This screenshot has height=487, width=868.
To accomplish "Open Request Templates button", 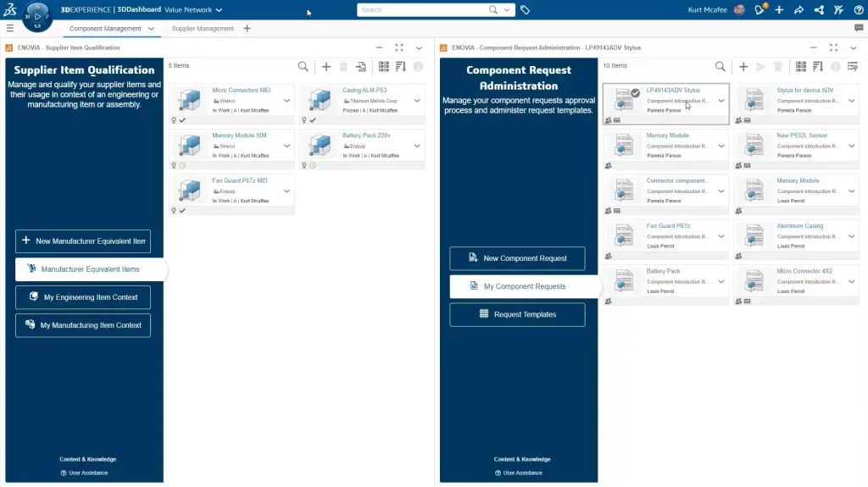I will pyautogui.click(x=517, y=314).
